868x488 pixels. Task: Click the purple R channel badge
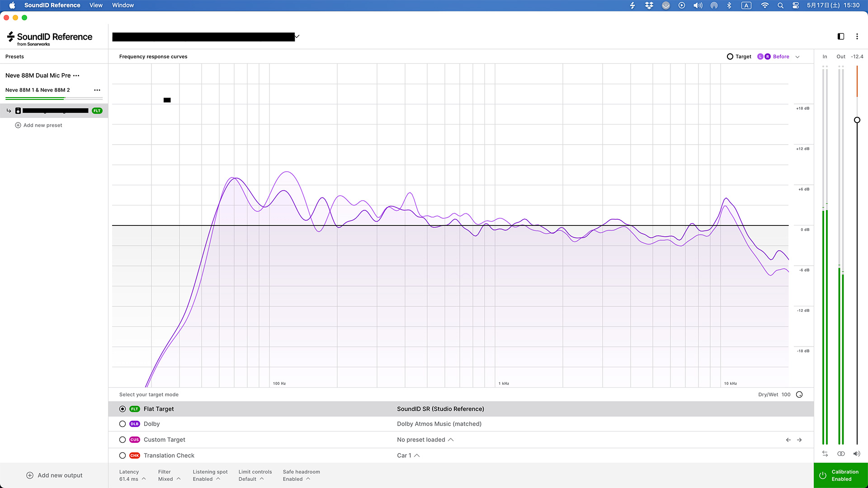tap(768, 56)
